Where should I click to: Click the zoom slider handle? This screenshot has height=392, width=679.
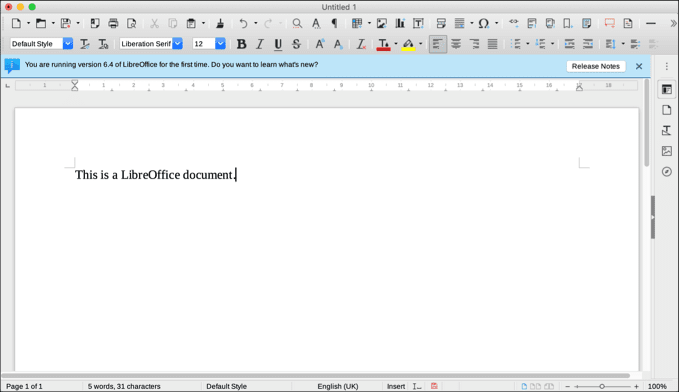(602, 386)
